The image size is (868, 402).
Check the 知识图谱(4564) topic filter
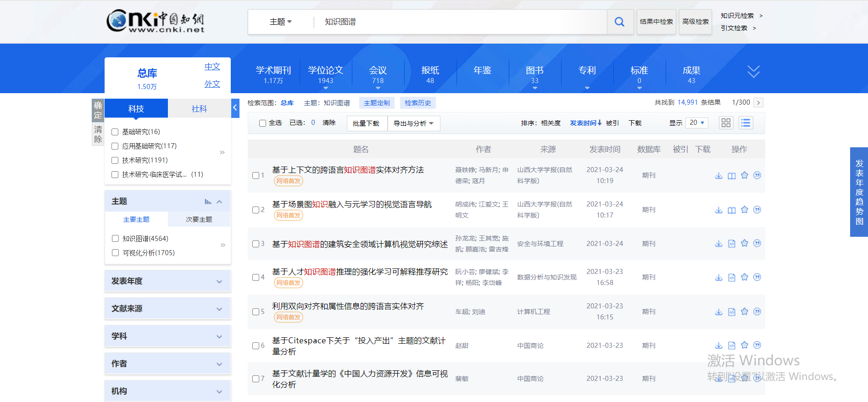tap(116, 239)
